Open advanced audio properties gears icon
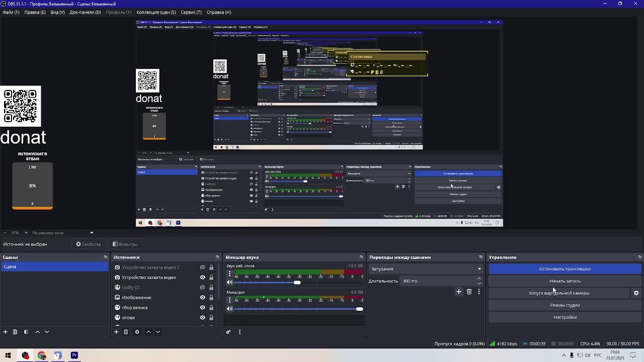The width and height of the screenshot is (644, 362). (x=228, y=332)
